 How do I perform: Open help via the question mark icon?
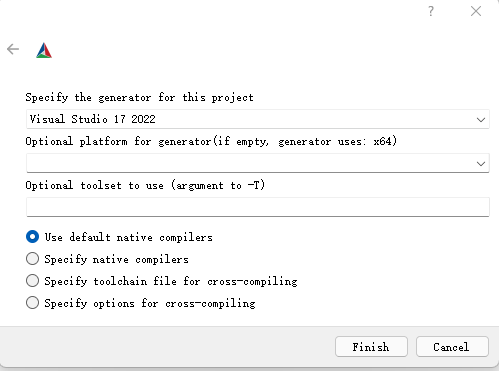431,11
